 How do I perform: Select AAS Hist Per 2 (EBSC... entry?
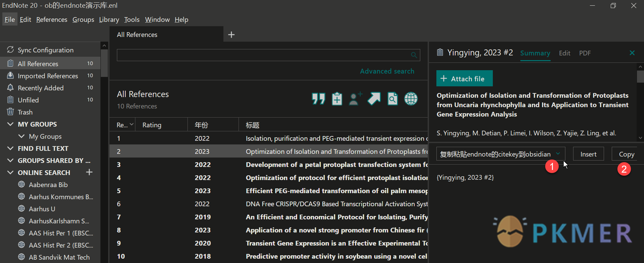61,245
